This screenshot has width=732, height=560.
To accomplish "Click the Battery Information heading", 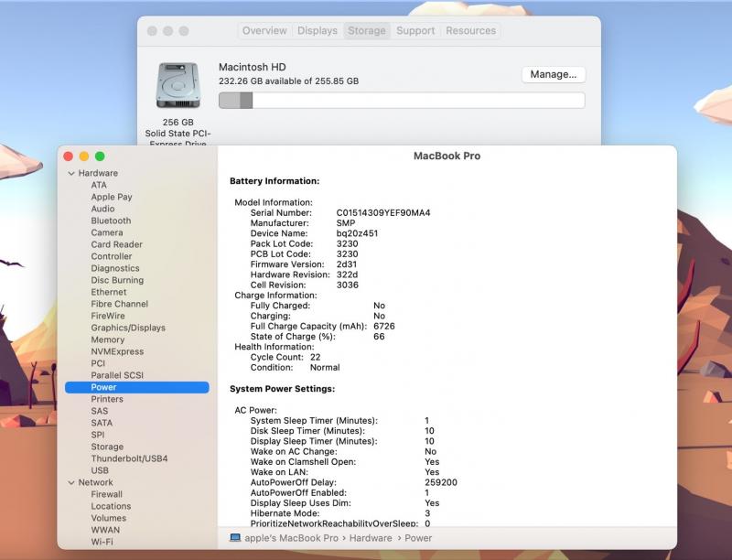I will tap(274, 181).
